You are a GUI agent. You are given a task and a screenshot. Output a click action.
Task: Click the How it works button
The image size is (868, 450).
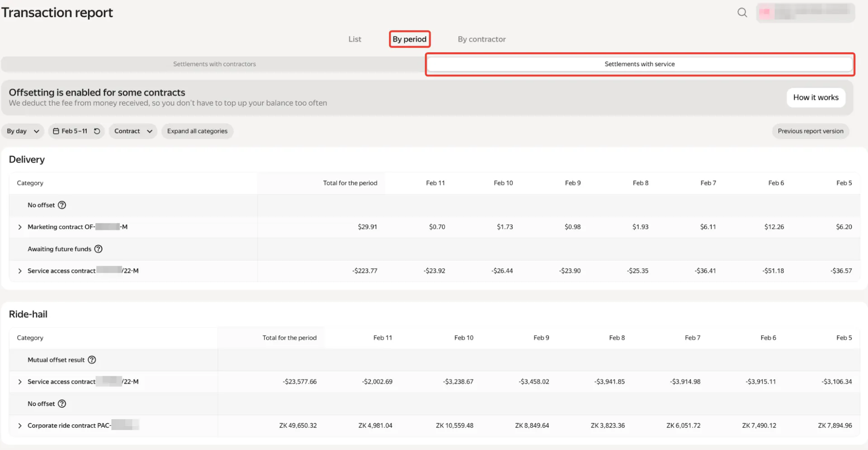point(816,98)
